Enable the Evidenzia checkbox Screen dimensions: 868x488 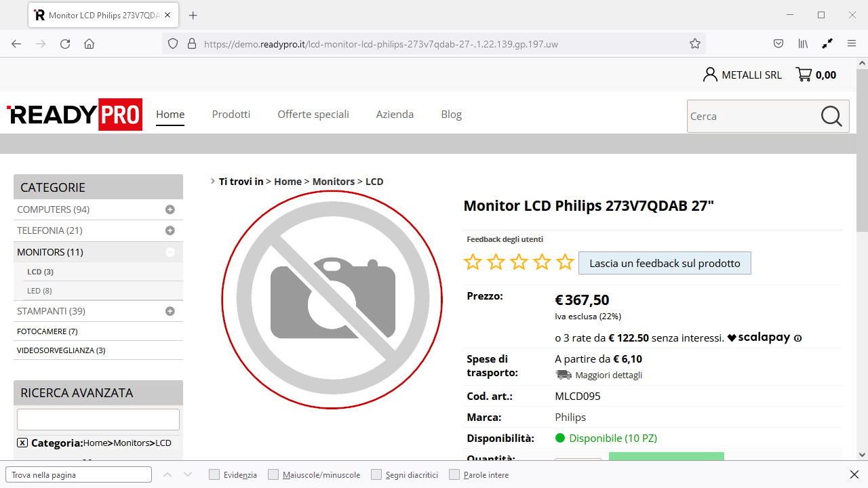coord(214,474)
